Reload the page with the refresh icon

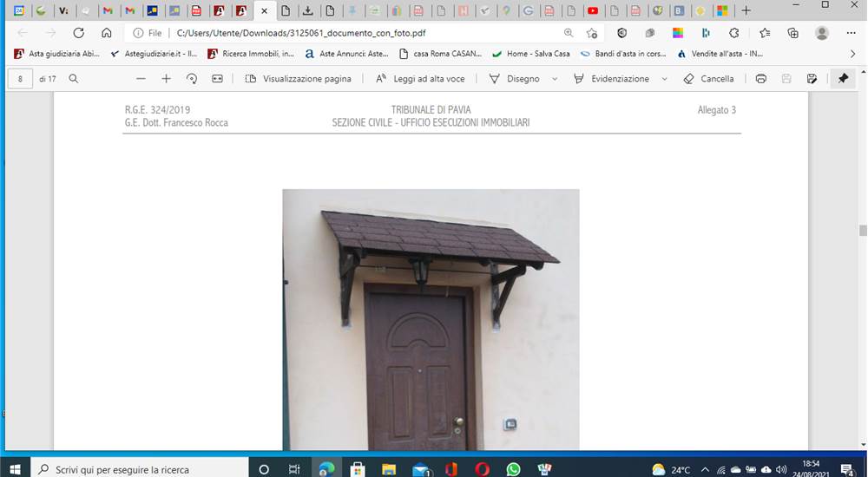79,33
